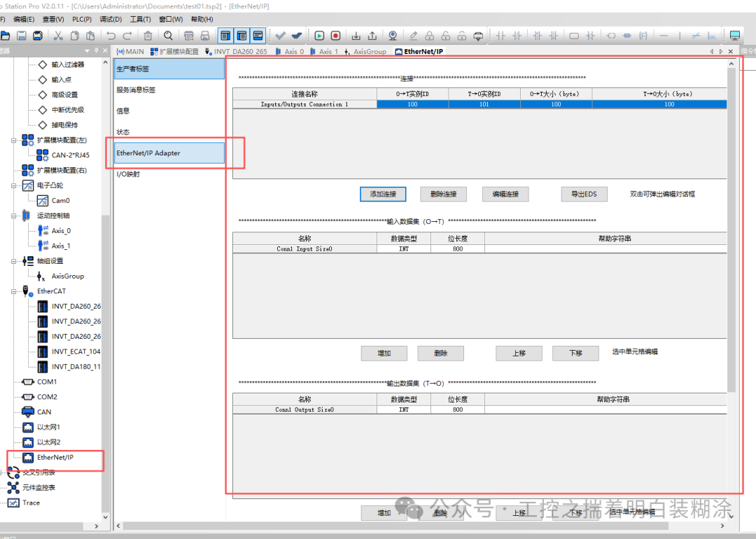The width and height of the screenshot is (756, 539).
Task: Click the 删除连接 button
Action: tap(443, 195)
